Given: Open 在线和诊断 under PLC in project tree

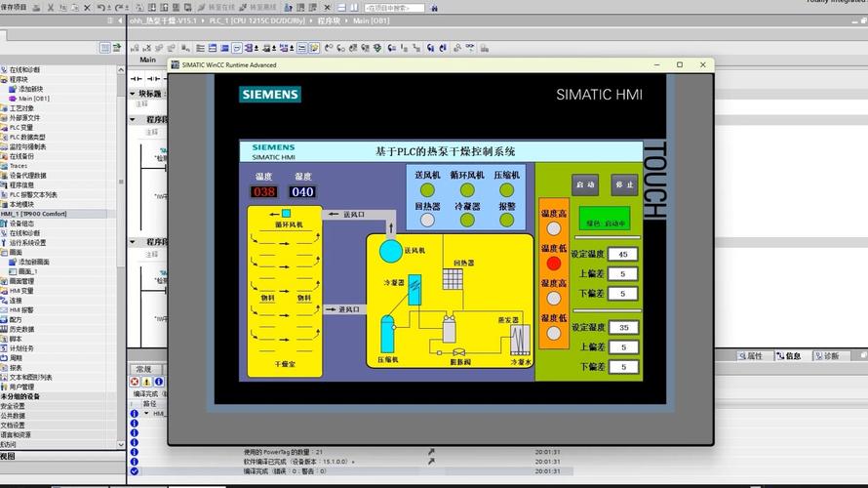Looking at the screenshot, I should (x=24, y=70).
